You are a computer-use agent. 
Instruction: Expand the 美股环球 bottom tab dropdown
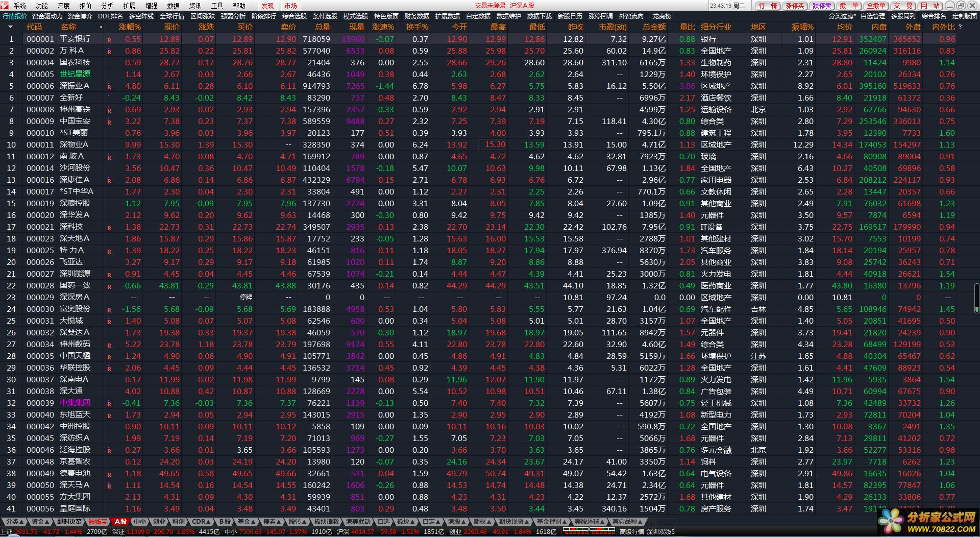click(603, 522)
